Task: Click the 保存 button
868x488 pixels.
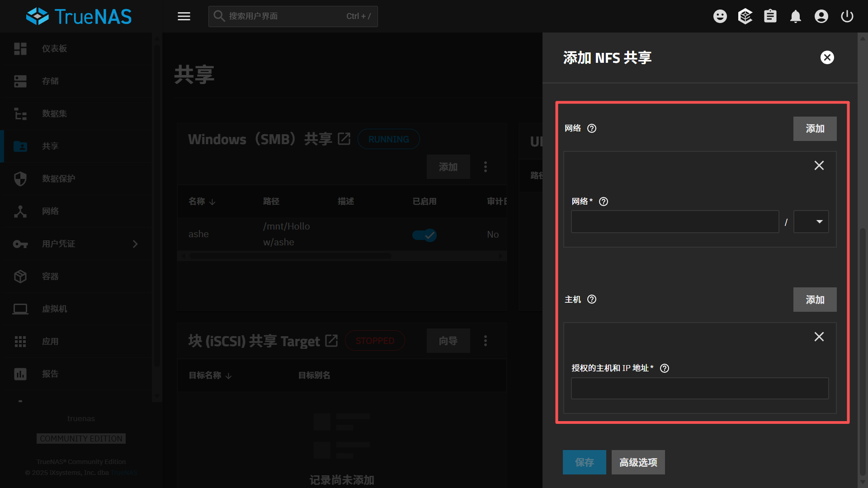Action: [584, 462]
